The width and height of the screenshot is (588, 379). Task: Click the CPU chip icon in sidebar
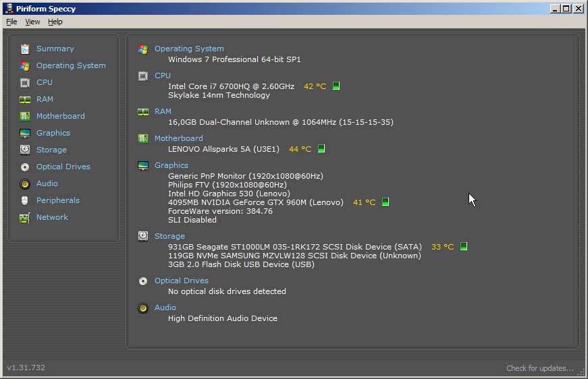tap(25, 83)
